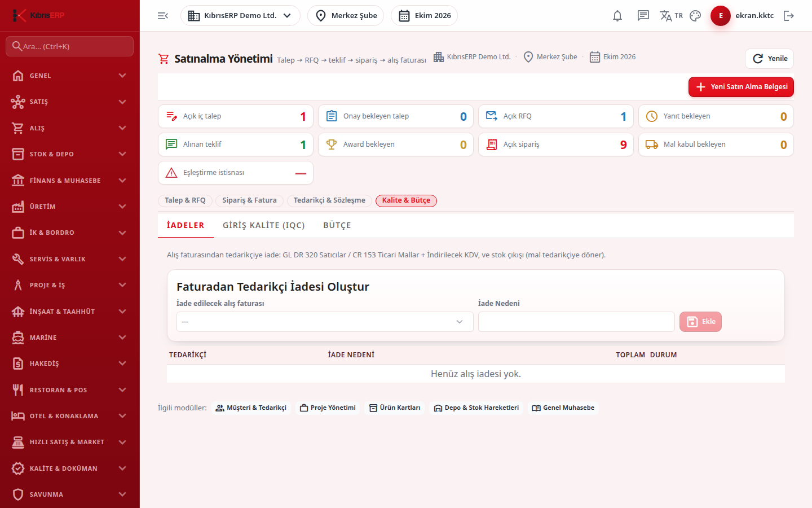Expand the FİNANS & MUHASEBE sidebar section

coord(70,181)
